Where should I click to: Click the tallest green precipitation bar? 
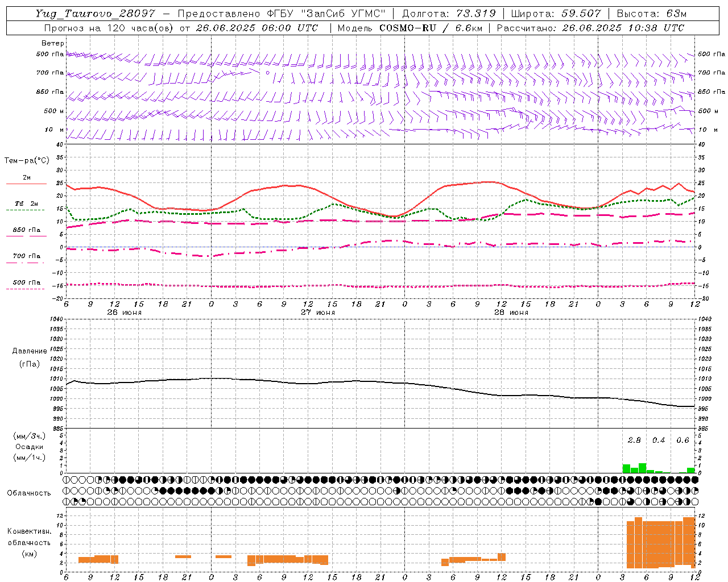[x=642, y=468]
